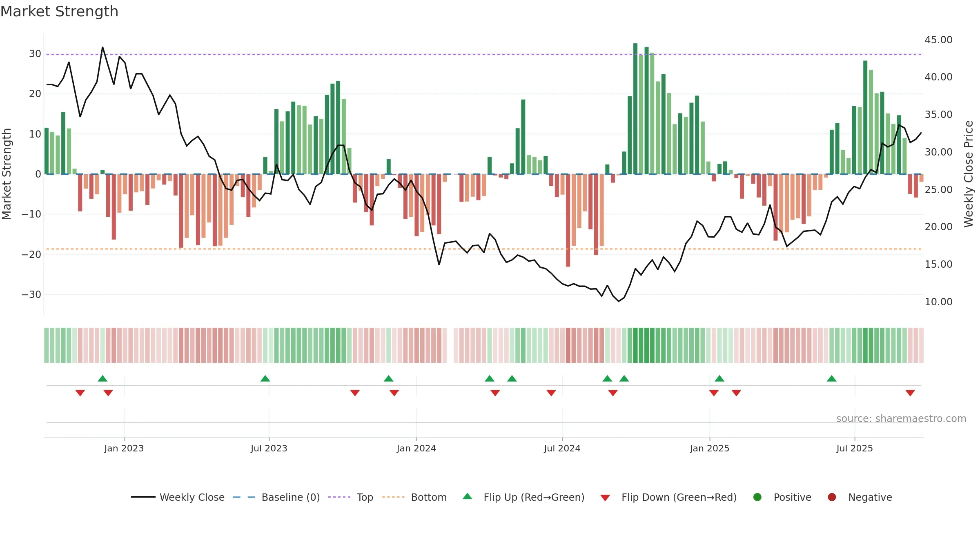Click the deepest red bar in July 2024

tap(568, 220)
